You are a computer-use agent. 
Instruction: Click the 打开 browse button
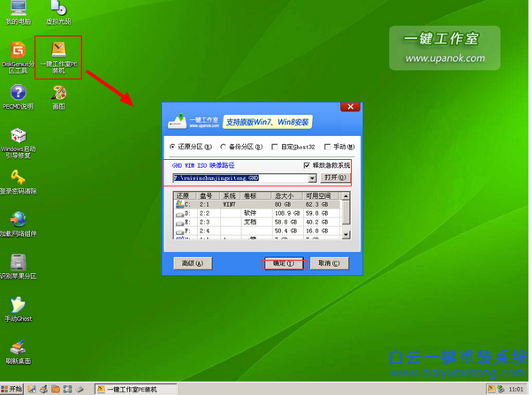[x=336, y=178]
